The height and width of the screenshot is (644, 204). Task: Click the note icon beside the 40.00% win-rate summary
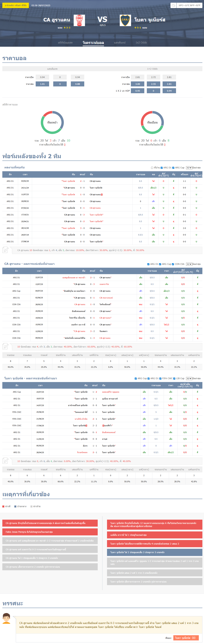[6, 346]
